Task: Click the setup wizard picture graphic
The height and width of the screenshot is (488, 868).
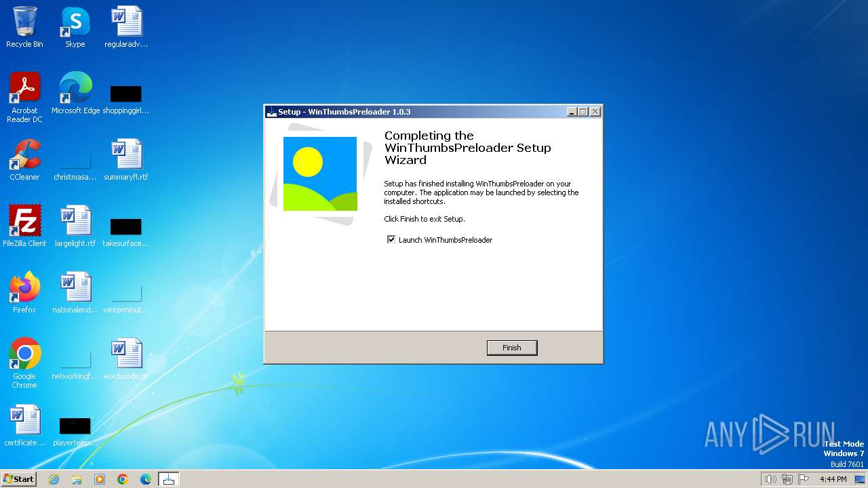Action: 320,174
